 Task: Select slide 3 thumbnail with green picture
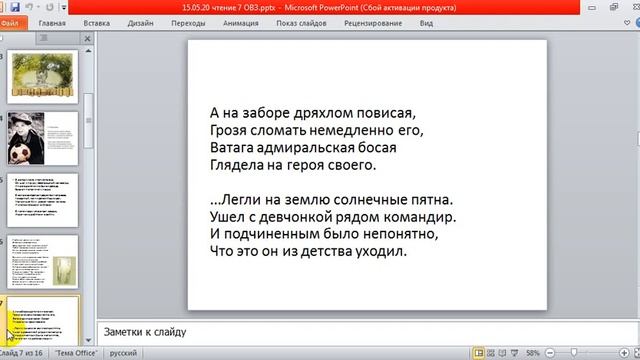42,77
